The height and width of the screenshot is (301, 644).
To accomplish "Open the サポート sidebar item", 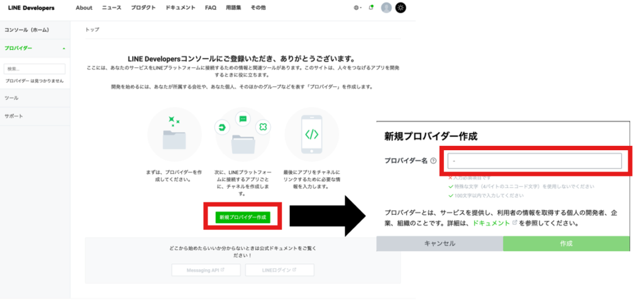I will pyautogui.click(x=14, y=116).
